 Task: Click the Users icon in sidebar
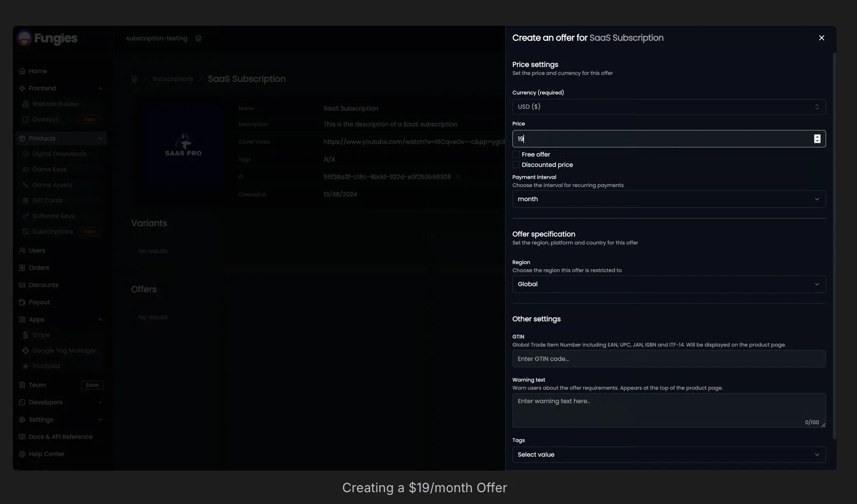tap(22, 250)
